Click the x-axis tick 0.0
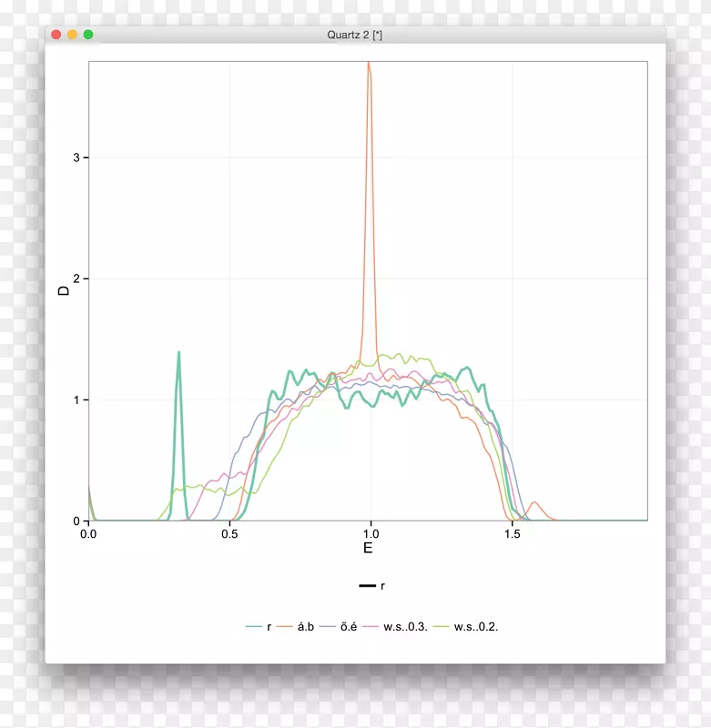Viewport: 711px width, 728px height. point(88,534)
